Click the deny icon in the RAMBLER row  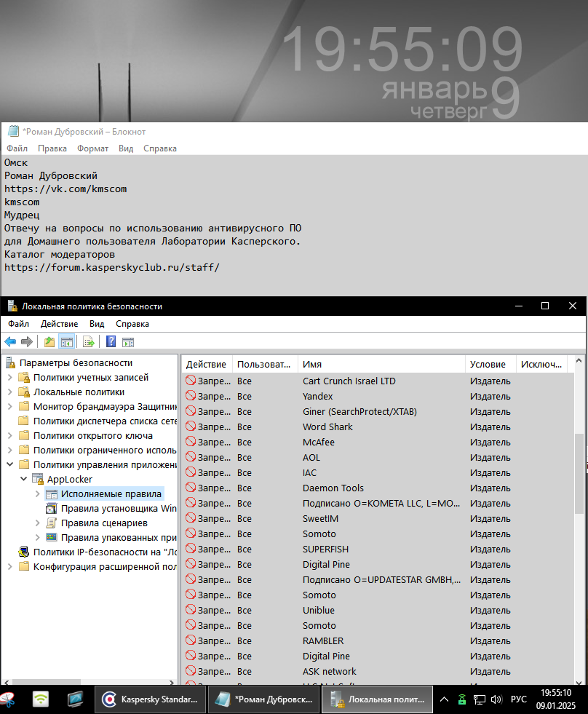(191, 640)
